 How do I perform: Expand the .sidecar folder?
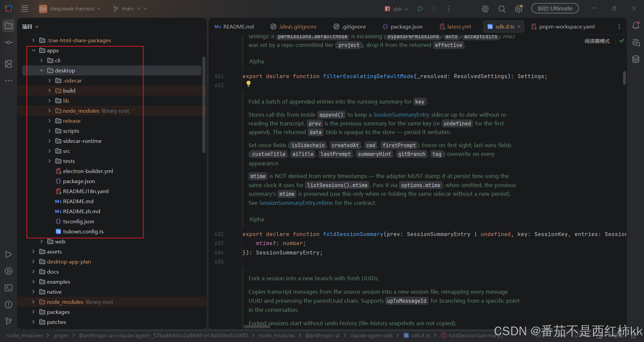click(50, 80)
